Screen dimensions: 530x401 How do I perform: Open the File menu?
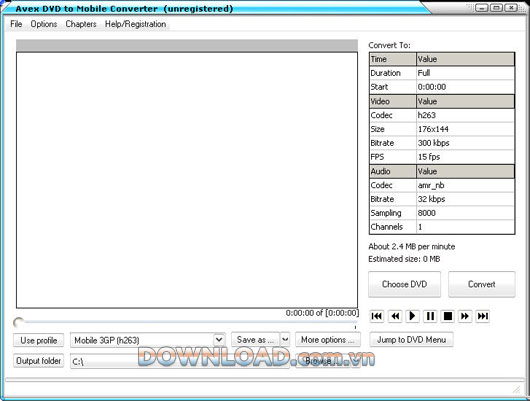click(x=16, y=24)
